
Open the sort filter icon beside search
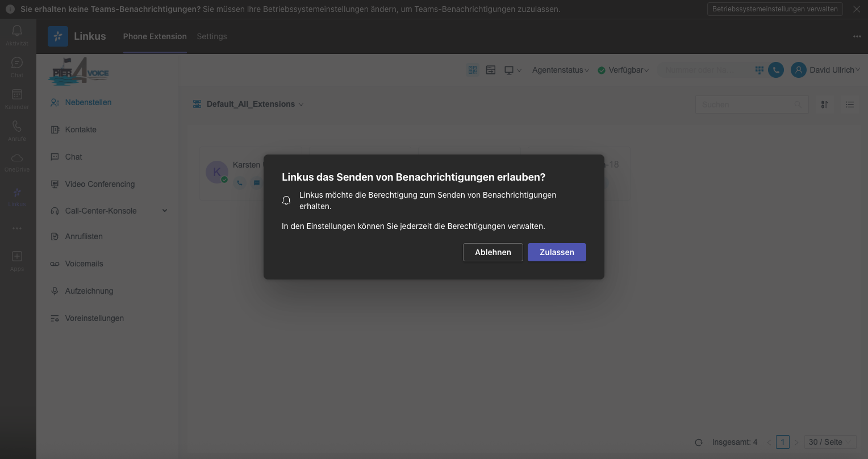(824, 105)
